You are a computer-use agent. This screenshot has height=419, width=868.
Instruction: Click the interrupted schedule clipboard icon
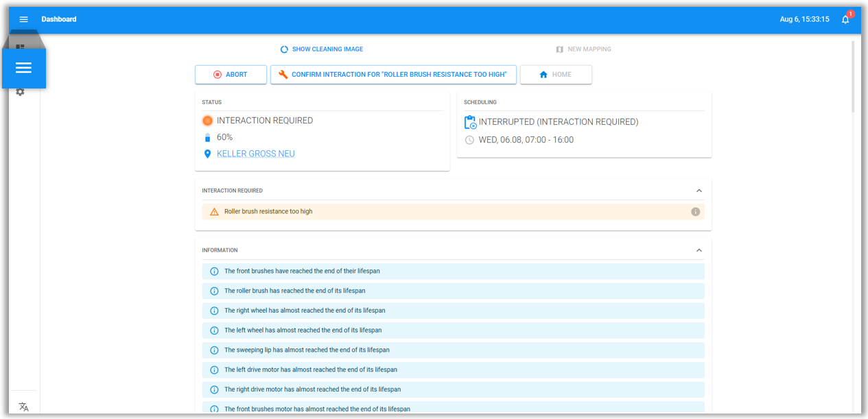pos(470,122)
